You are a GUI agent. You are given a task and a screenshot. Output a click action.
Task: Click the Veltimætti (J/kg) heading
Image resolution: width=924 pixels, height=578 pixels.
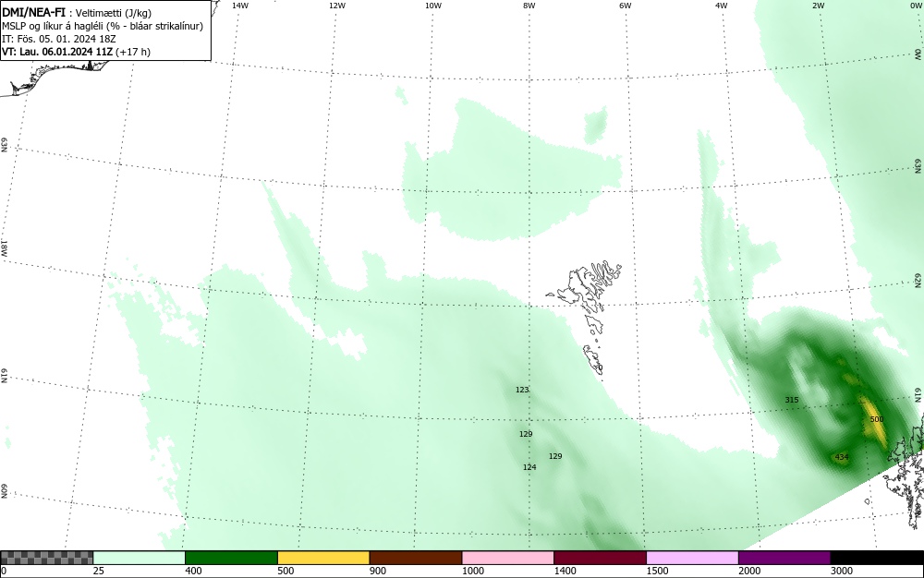[x=113, y=14]
